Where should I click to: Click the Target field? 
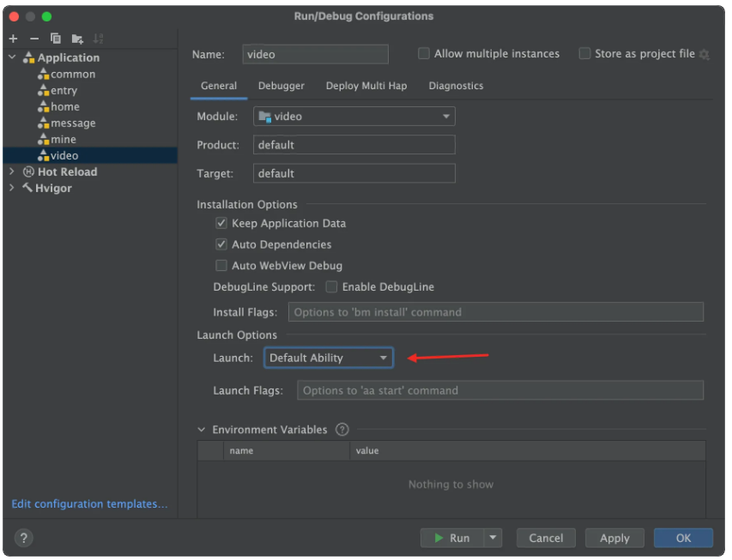[354, 173]
